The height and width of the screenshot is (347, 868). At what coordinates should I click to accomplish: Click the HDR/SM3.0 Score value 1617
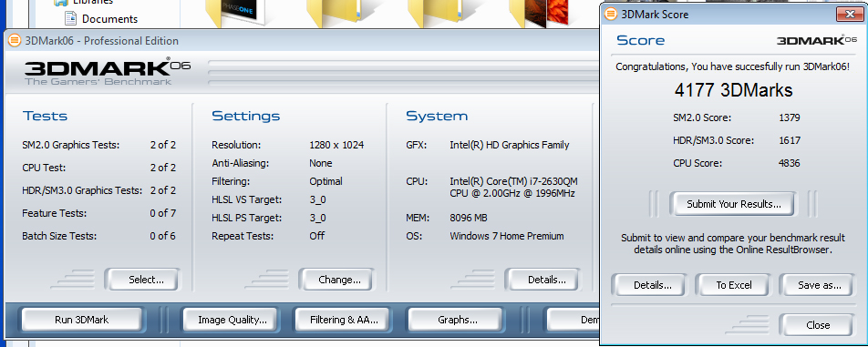(790, 139)
